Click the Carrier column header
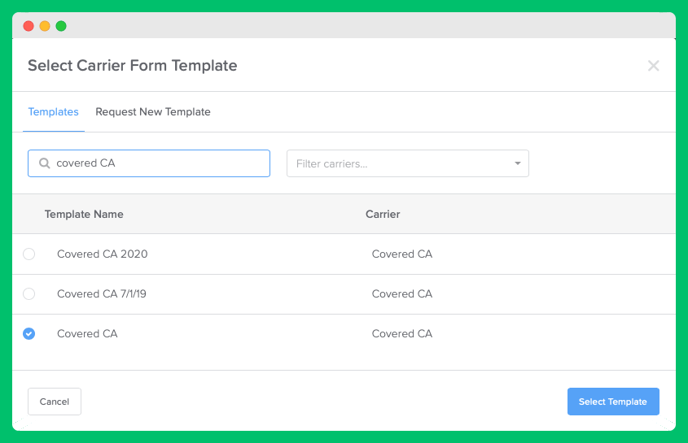The height and width of the screenshot is (443, 688). [383, 214]
